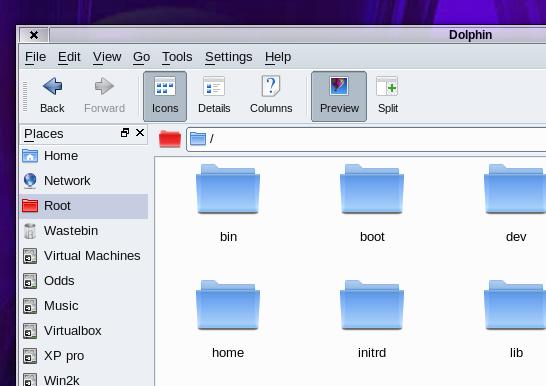
Task: Close the Places panel
Action: click(140, 133)
